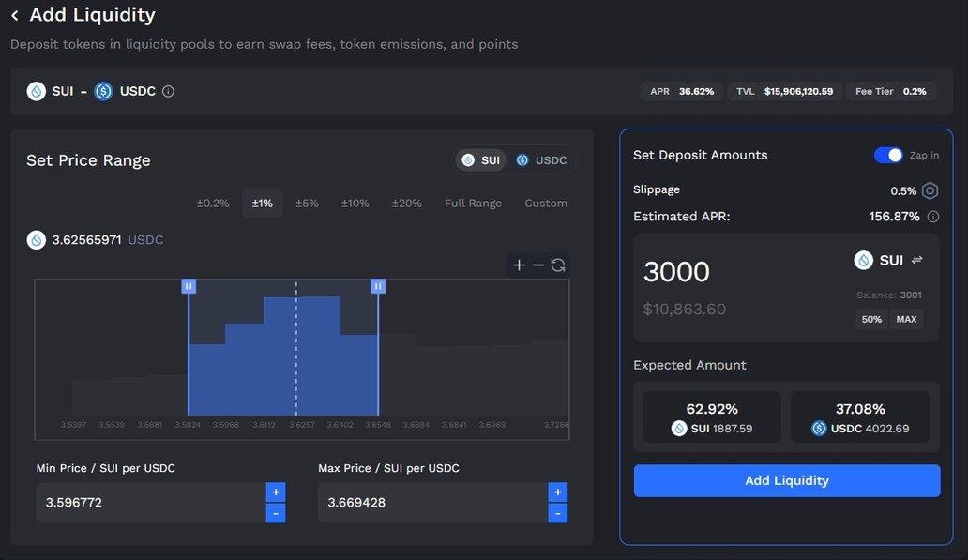Click the SUI icon in Expected Amount
This screenshot has height=560, width=968.
click(x=679, y=429)
